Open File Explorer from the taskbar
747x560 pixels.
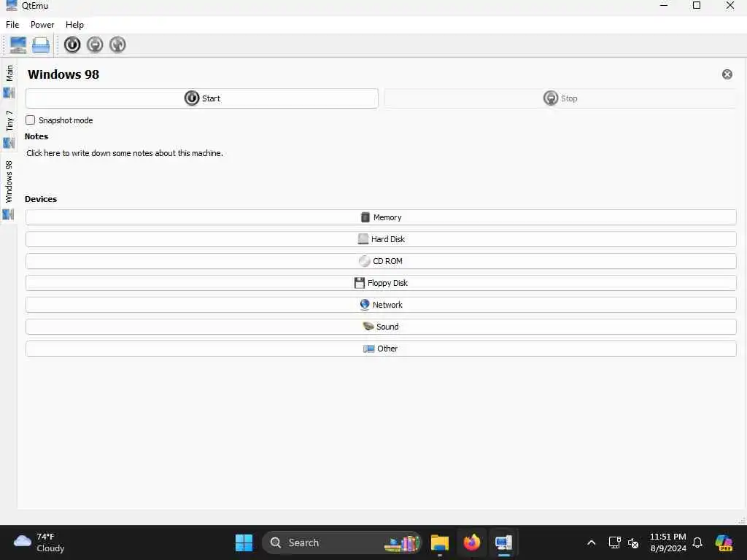440,542
